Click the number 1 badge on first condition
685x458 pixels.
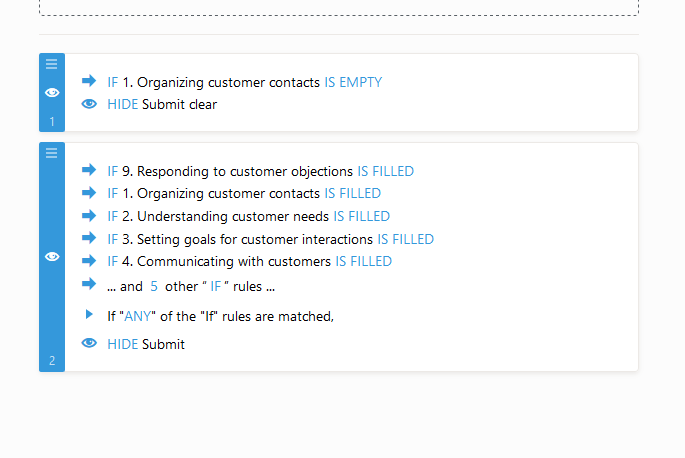pyautogui.click(x=52, y=122)
